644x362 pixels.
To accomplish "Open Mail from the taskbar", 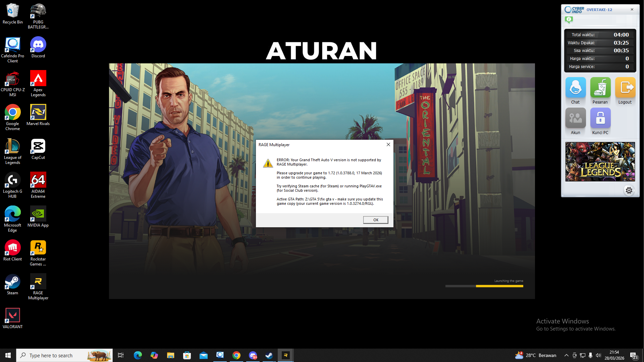I will (204, 355).
